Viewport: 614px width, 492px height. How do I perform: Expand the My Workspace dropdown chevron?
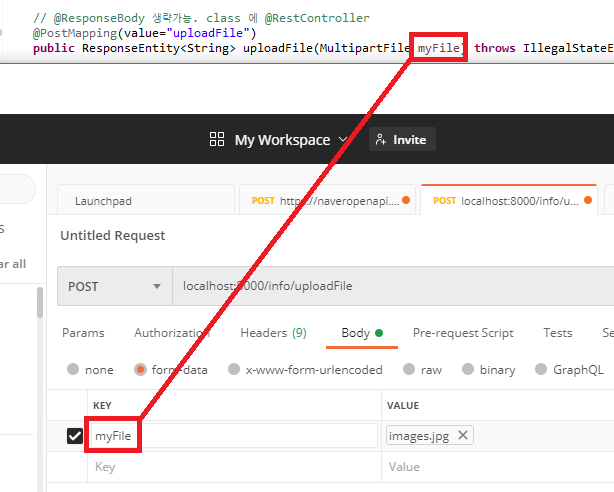tap(343, 139)
